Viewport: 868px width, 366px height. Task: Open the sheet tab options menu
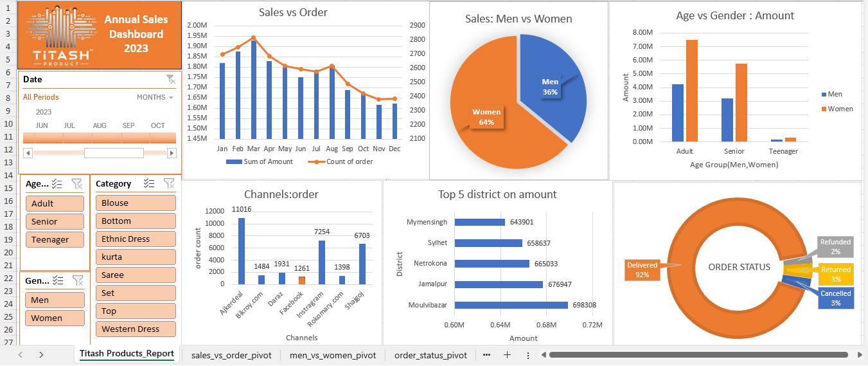tap(528, 355)
